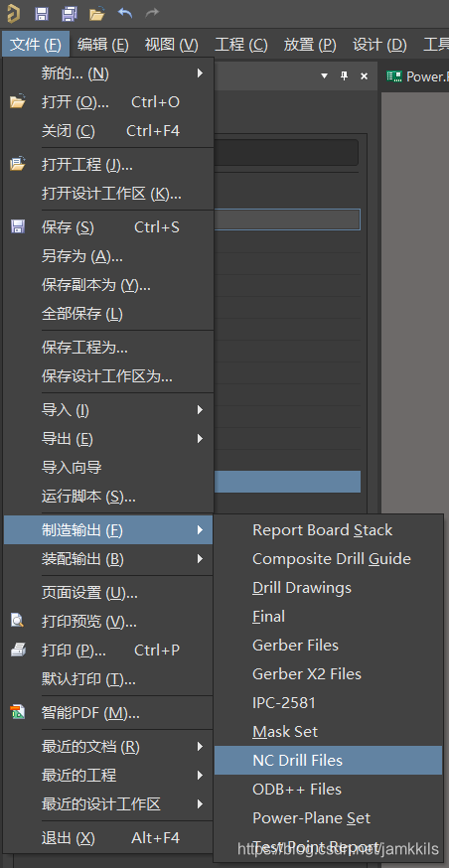Select Gerber X2 Files
This screenshot has width=449, height=868.
[x=329, y=673]
